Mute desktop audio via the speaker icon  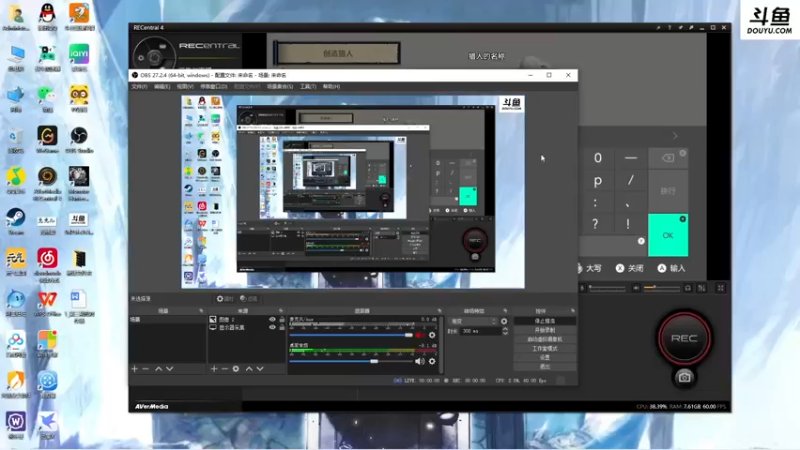(419, 361)
